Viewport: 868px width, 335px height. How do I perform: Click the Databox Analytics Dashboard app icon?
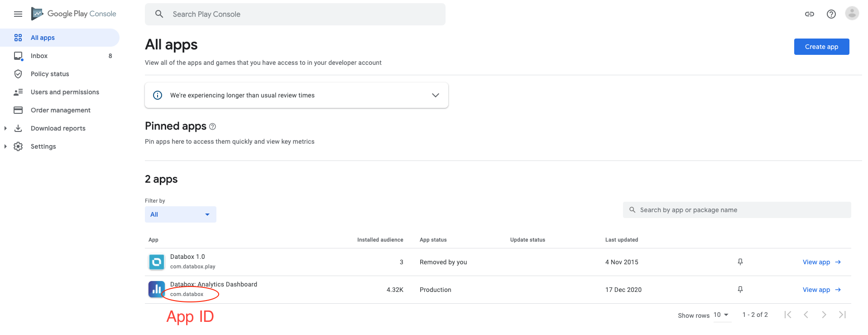156,289
